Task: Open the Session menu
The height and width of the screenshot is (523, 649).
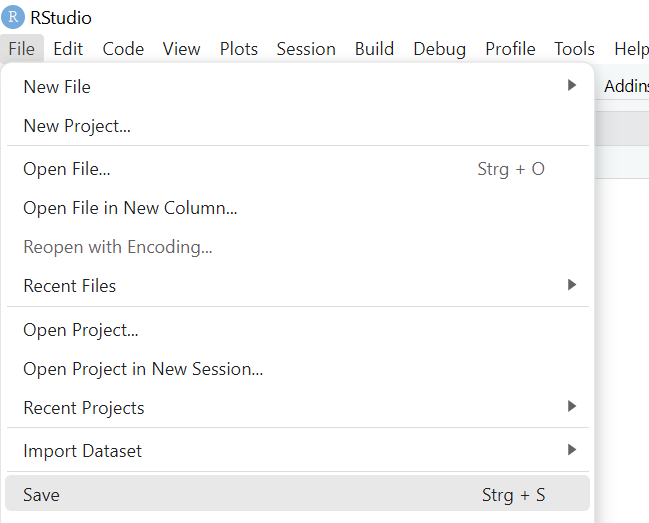Action: click(306, 49)
